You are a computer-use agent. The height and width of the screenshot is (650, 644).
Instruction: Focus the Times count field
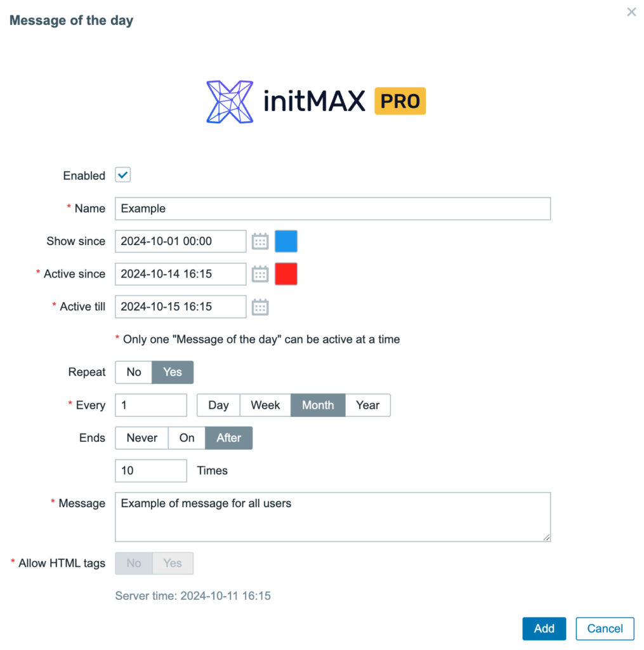coord(151,470)
